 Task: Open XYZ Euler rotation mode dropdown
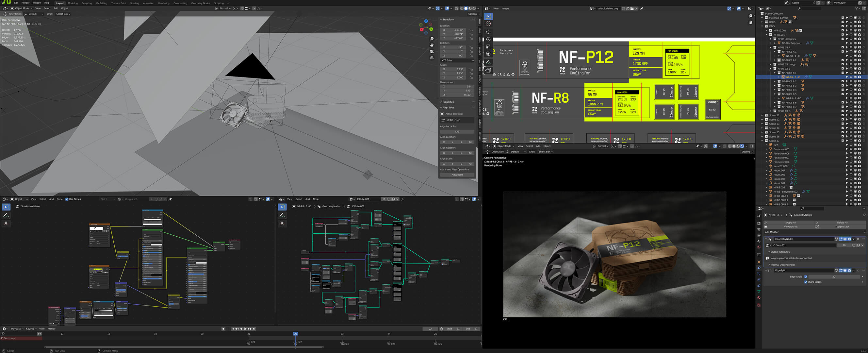(x=457, y=60)
